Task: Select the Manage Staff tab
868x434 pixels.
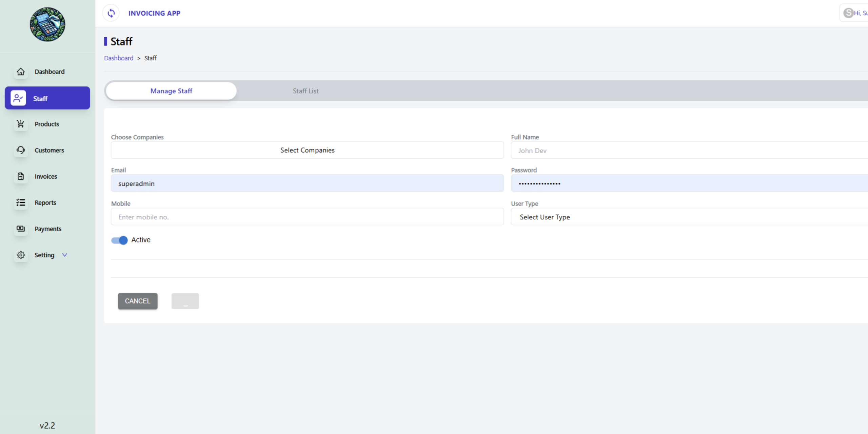Action: click(171, 91)
